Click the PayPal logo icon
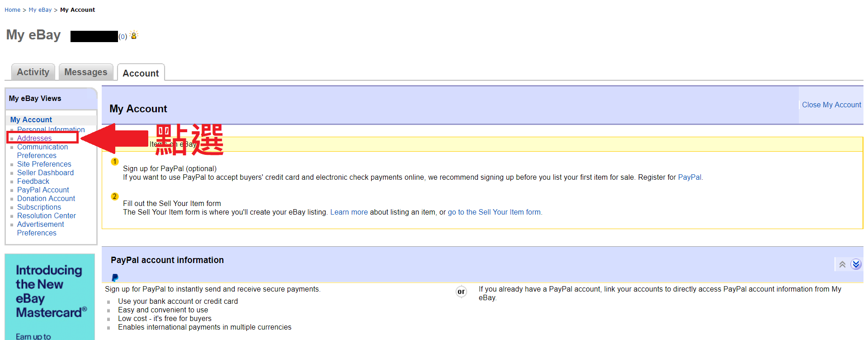Image resolution: width=868 pixels, height=340 pixels. coord(115,278)
